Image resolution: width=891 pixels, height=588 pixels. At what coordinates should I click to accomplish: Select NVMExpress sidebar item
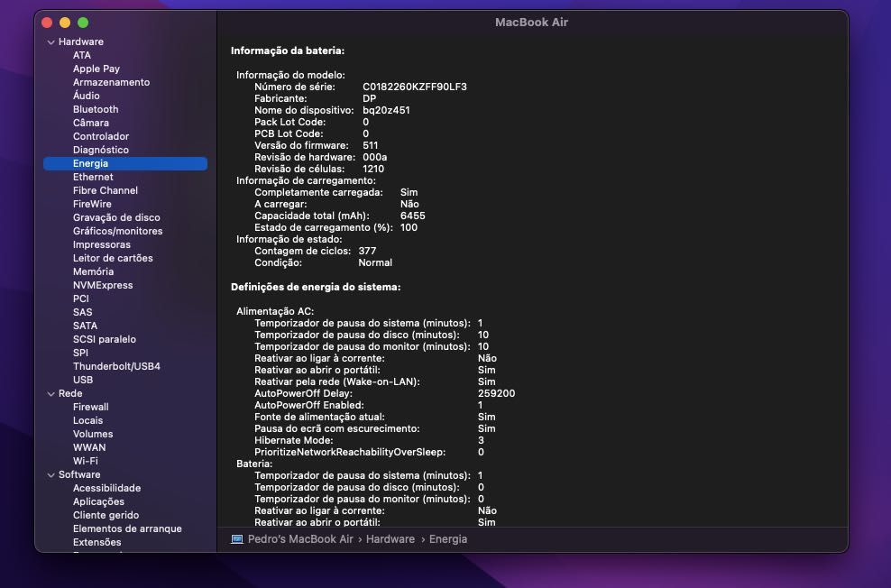click(103, 285)
